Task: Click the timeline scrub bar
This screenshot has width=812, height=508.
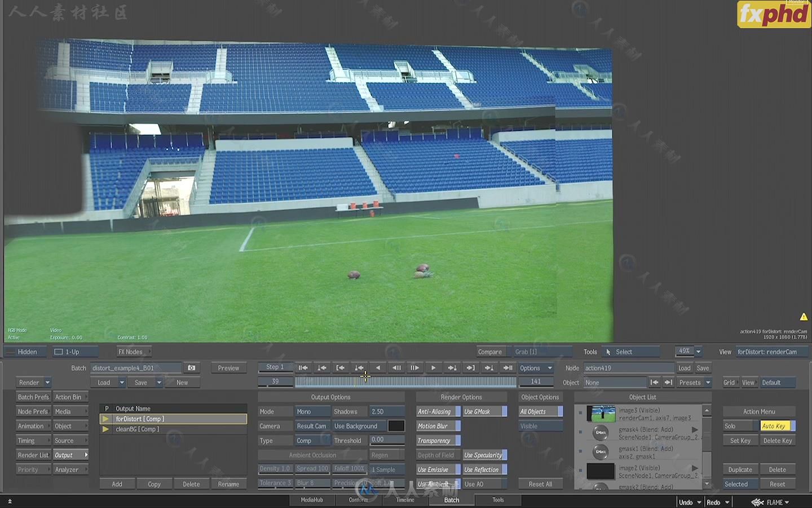Action: click(405, 382)
